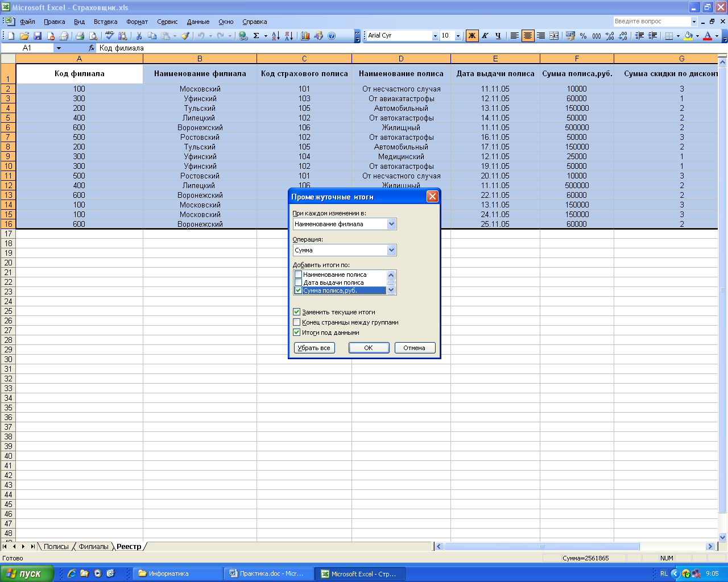The height and width of the screenshot is (582, 728).
Task: Open the Name Box dropdown arrow
Action: tap(59, 48)
